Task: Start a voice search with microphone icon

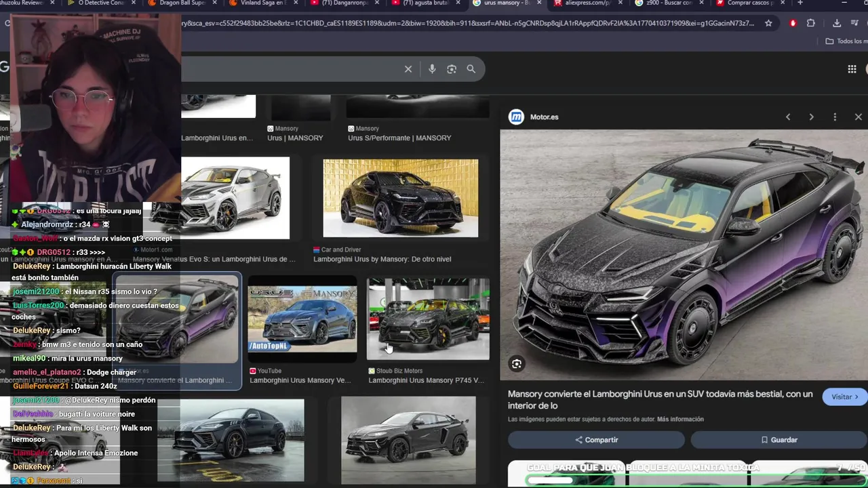Action: (x=432, y=69)
